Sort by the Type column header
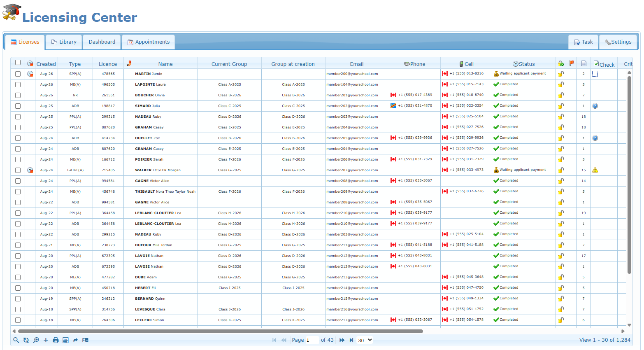 (x=75, y=64)
